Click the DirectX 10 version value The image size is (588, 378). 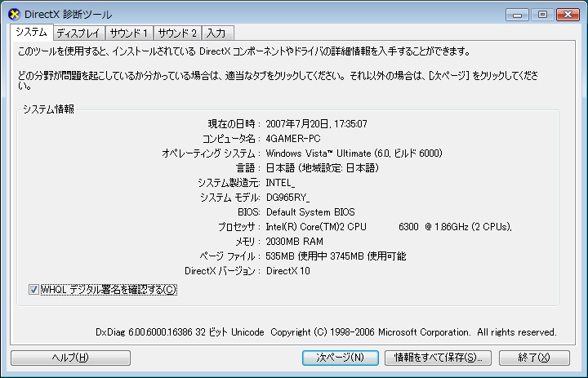tap(288, 271)
